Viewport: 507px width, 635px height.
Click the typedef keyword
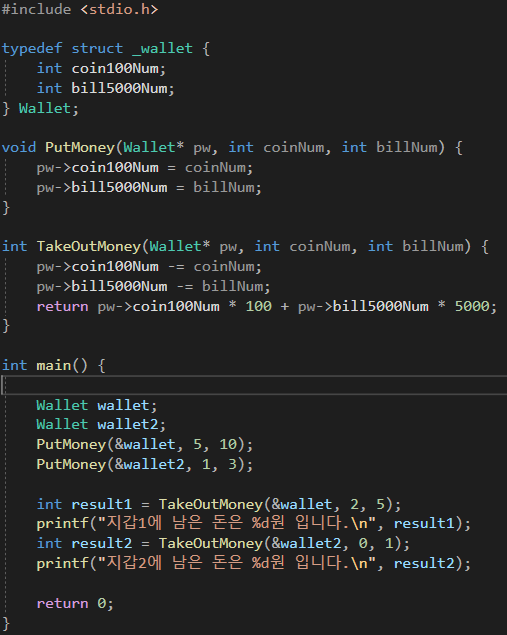coord(32,49)
